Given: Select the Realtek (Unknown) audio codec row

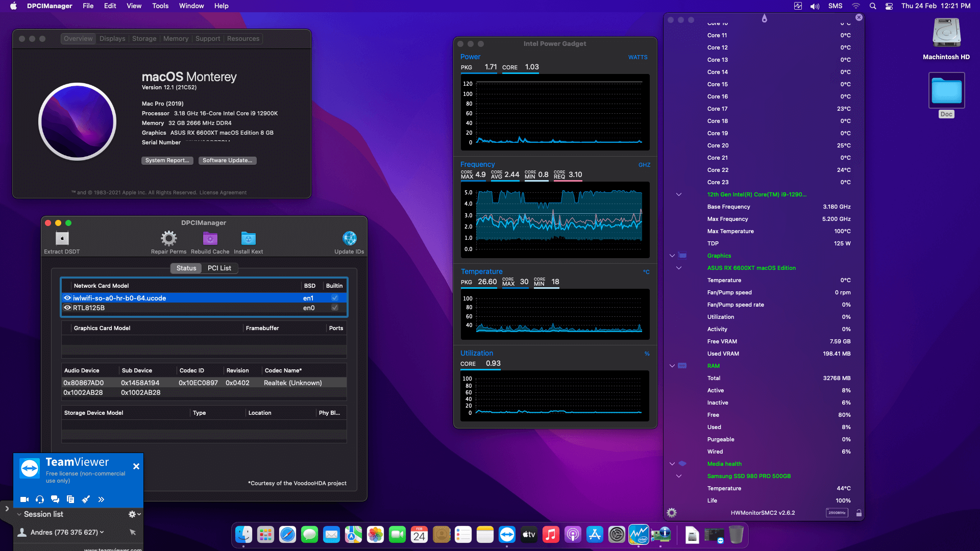Looking at the screenshot, I should 204,383.
